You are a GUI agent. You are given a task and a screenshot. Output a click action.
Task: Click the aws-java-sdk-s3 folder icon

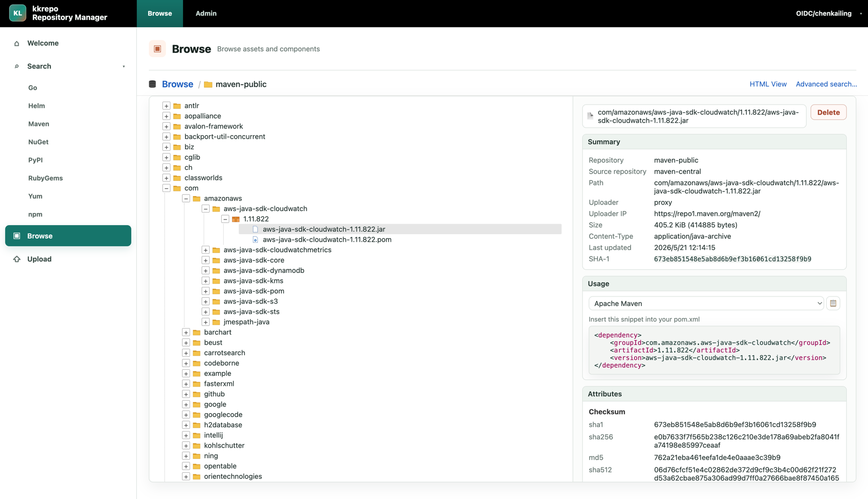216,302
